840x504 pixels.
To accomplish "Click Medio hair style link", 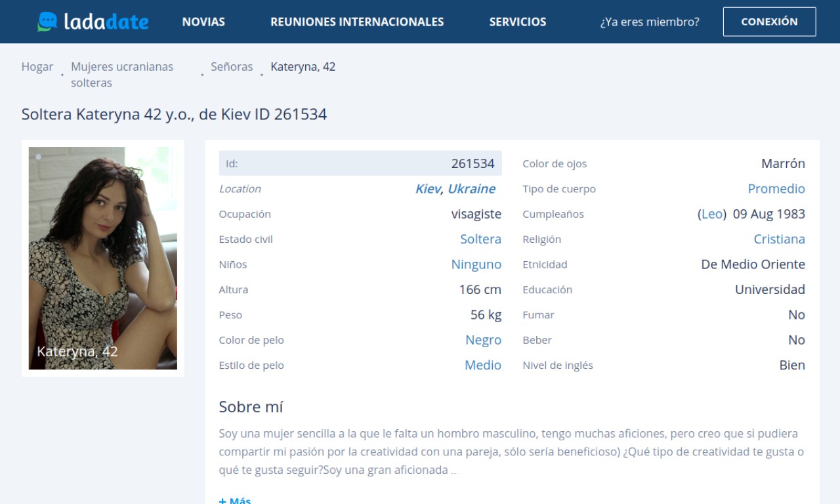I will coord(482,366).
